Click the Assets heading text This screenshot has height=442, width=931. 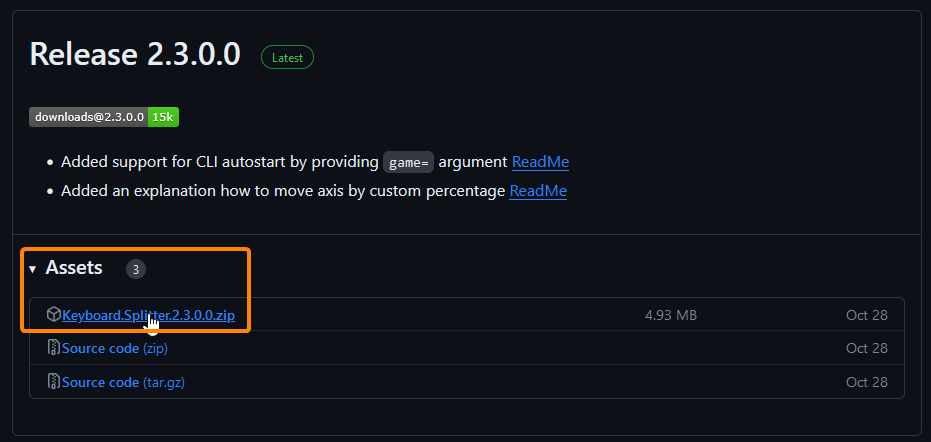click(x=74, y=268)
